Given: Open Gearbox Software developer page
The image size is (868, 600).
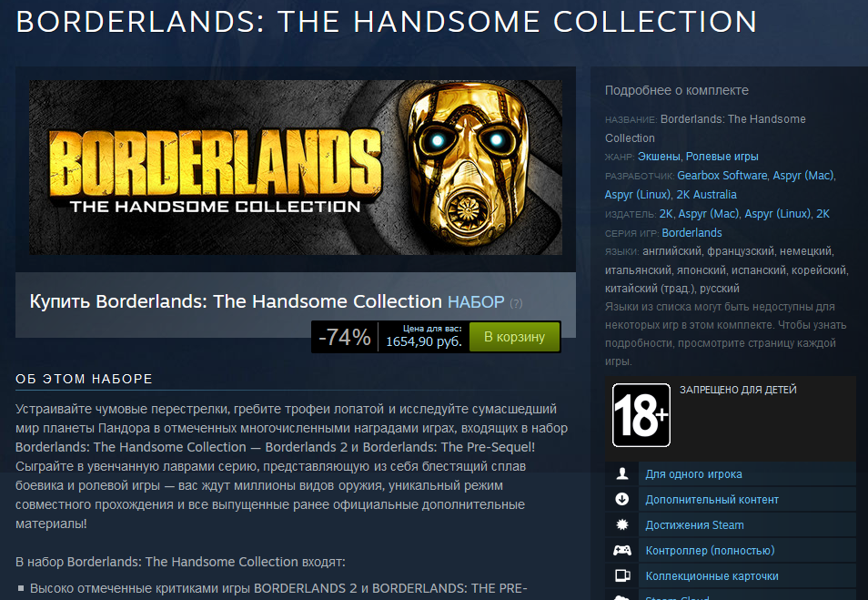Looking at the screenshot, I should [722, 176].
